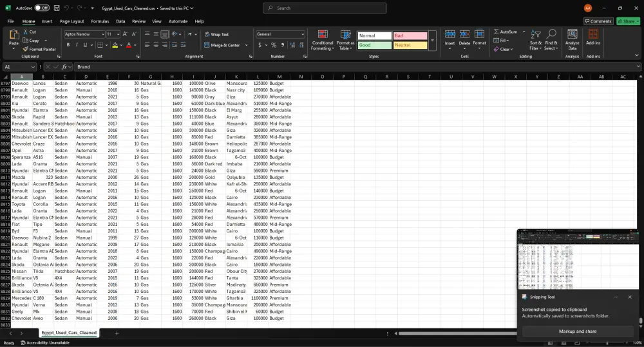Apply the red font color A
Screen dimensions: 644x347
coord(129,45)
